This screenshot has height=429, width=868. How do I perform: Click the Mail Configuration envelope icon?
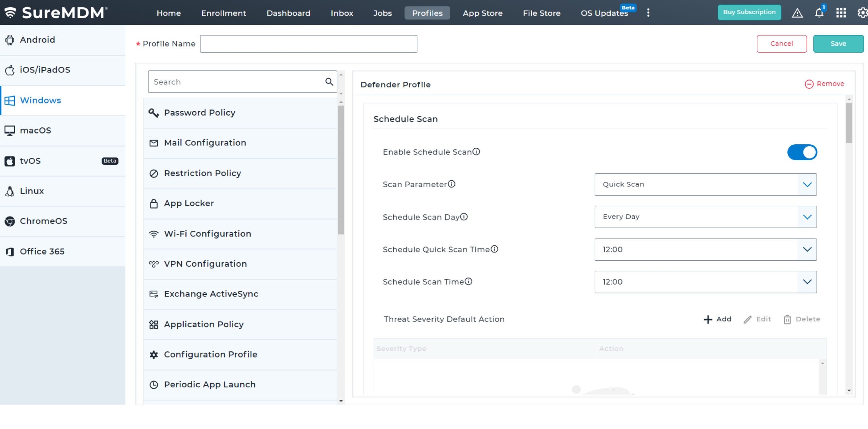pyautogui.click(x=154, y=143)
